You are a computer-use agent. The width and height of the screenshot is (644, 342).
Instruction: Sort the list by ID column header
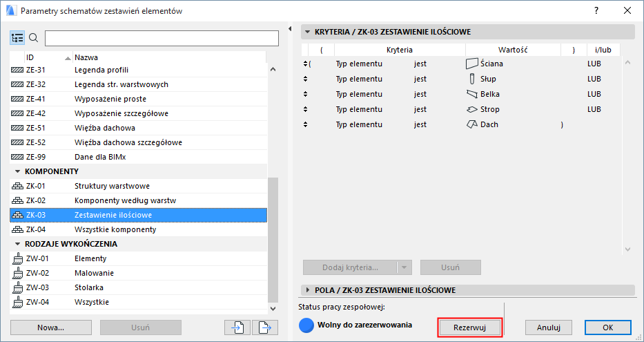click(x=41, y=57)
